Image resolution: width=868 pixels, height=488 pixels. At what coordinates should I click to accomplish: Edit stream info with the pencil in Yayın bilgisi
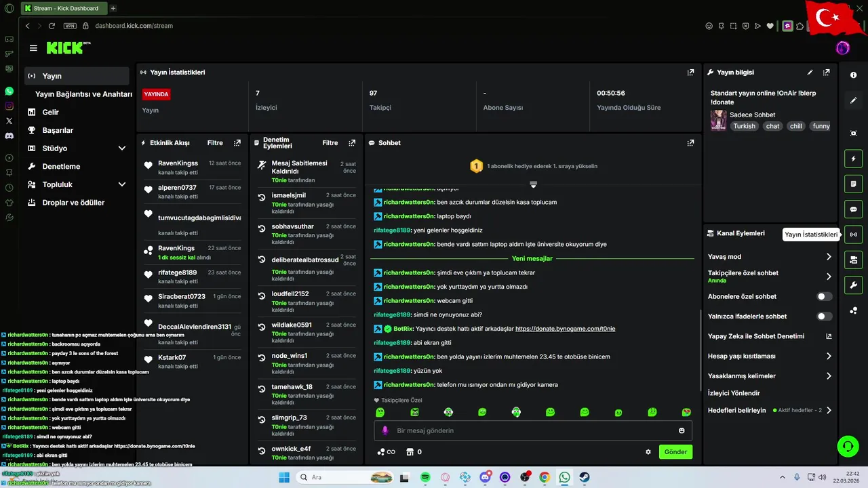click(x=810, y=73)
